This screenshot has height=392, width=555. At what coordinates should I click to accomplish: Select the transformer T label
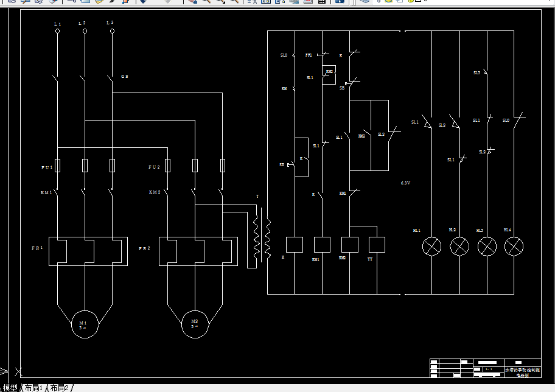coord(257,196)
